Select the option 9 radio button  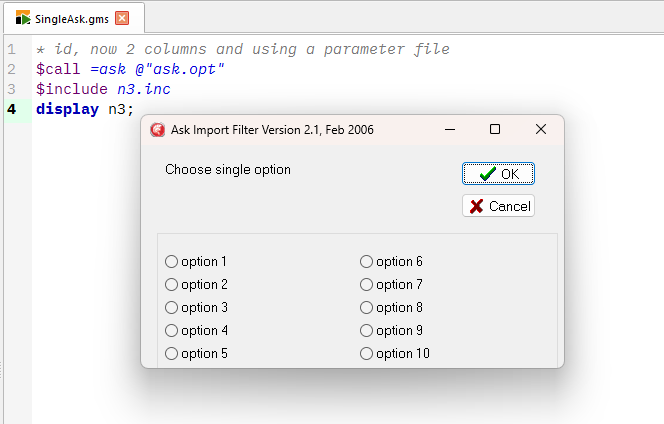click(x=366, y=331)
